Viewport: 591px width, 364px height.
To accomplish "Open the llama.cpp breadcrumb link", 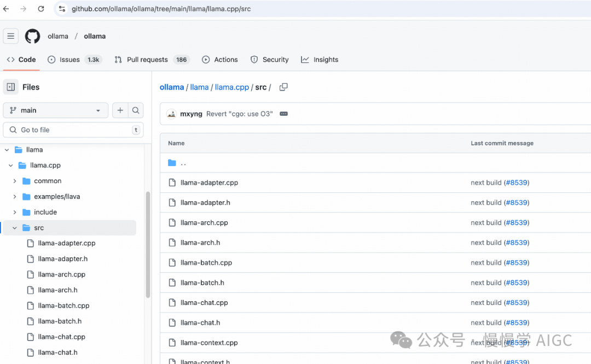I will (232, 87).
